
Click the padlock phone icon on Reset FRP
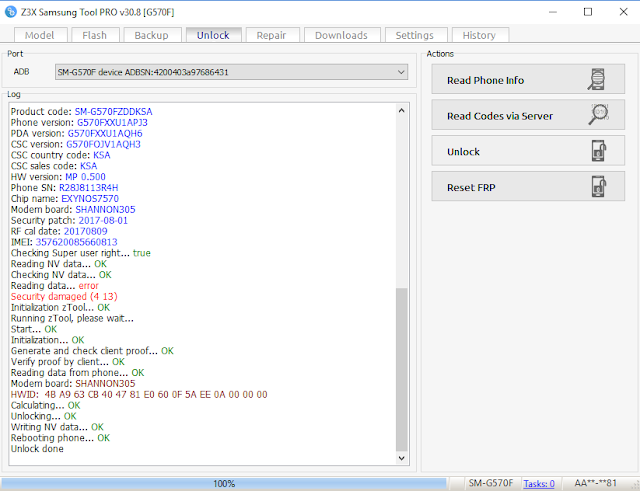point(599,187)
